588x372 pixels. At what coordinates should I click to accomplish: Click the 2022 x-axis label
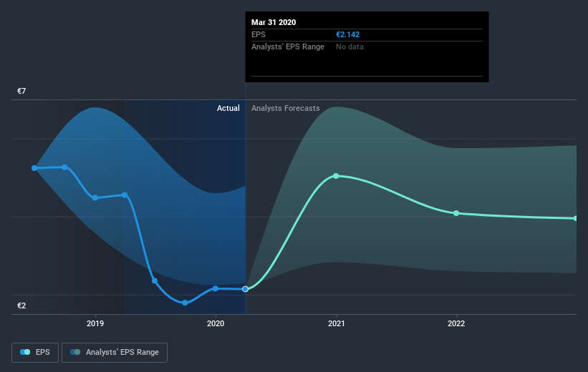pos(456,323)
